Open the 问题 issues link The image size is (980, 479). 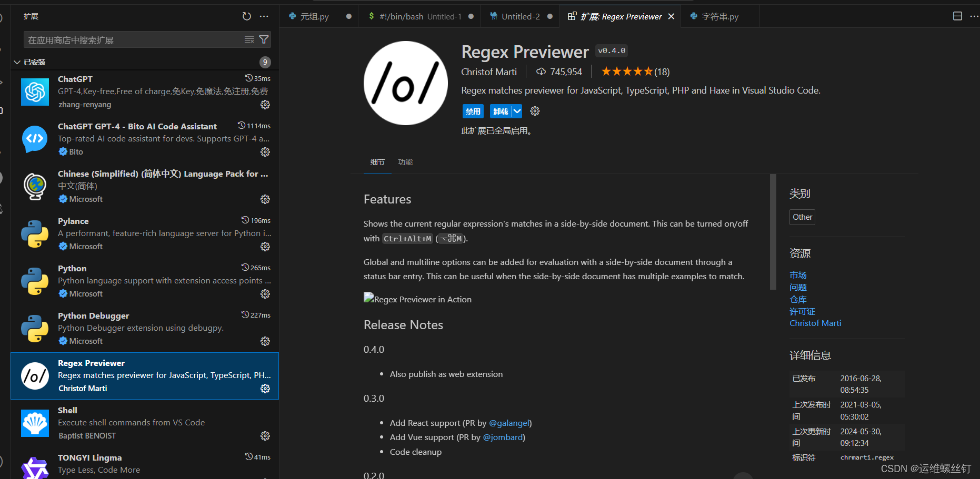[x=798, y=287]
